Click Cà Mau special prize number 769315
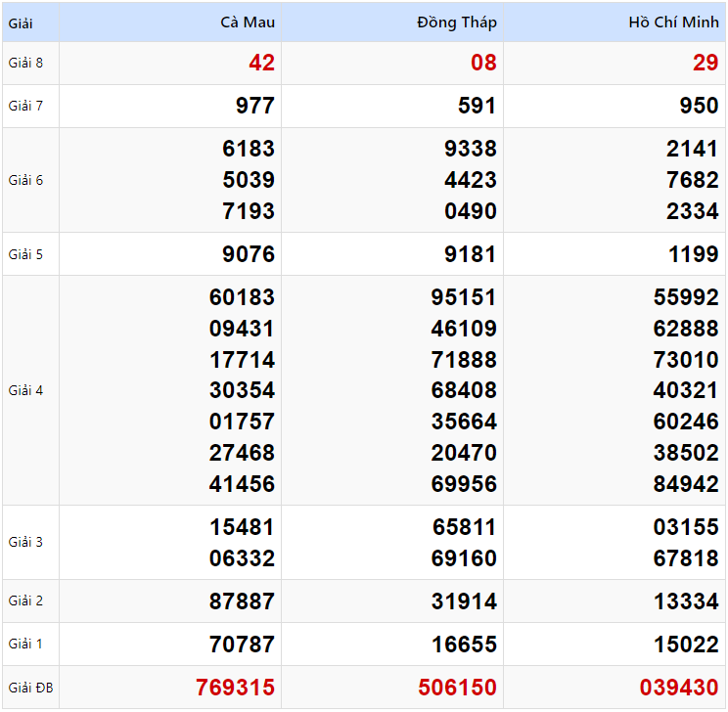Viewport: 728px width, 712px height. point(235,688)
